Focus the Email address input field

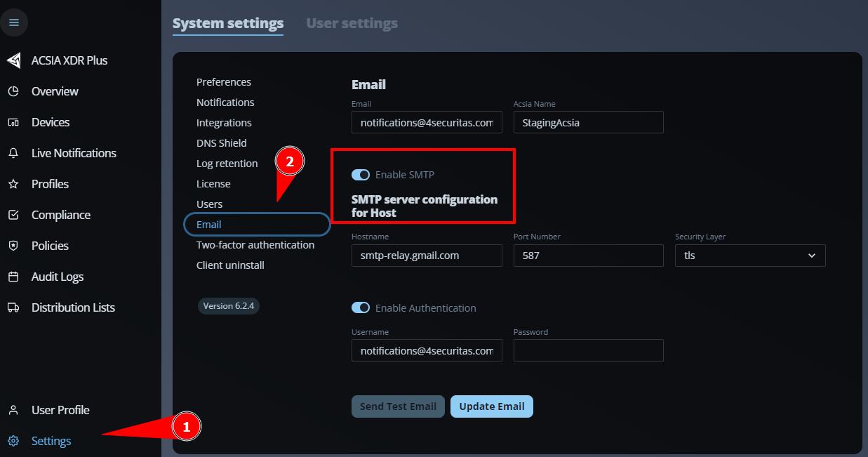pyautogui.click(x=427, y=122)
